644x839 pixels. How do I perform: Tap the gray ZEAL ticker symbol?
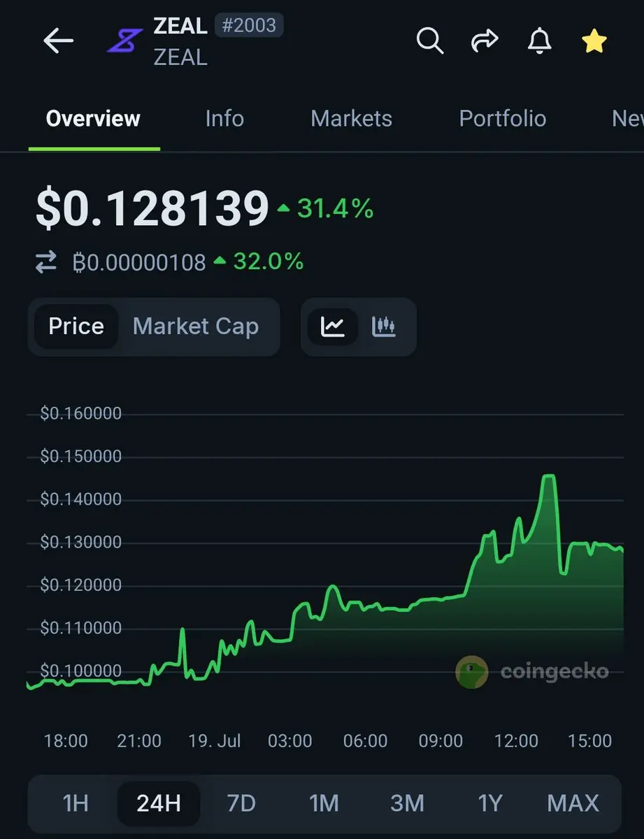[x=180, y=57]
